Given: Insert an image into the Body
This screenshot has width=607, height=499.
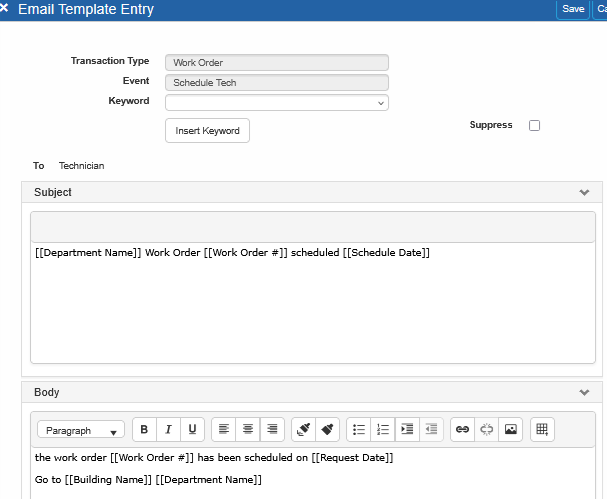Looking at the screenshot, I should [x=511, y=430].
